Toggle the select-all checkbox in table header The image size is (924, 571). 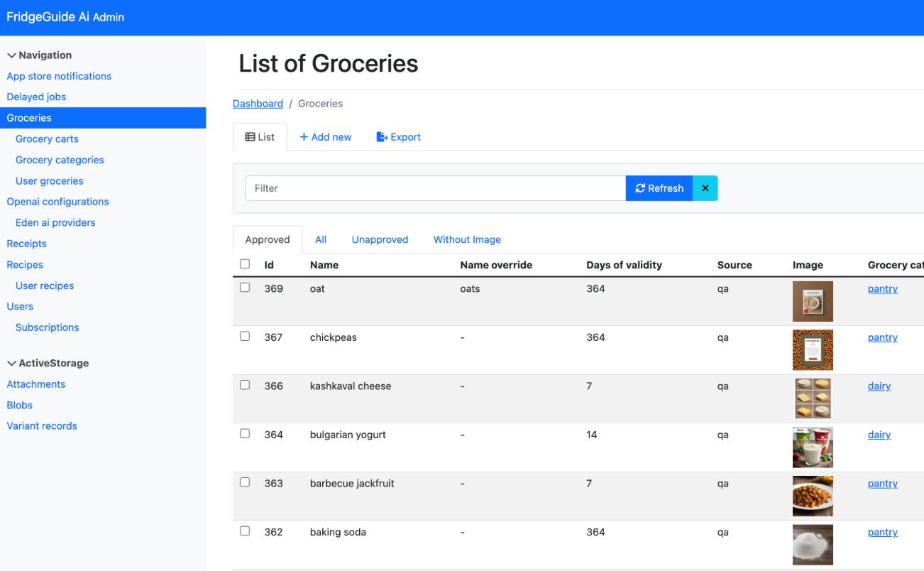point(245,263)
